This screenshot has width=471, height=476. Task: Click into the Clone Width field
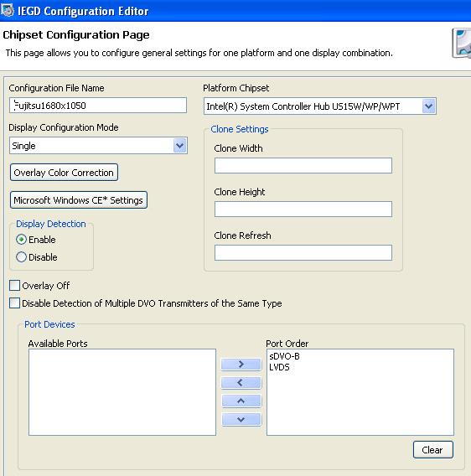pyautogui.click(x=303, y=165)
